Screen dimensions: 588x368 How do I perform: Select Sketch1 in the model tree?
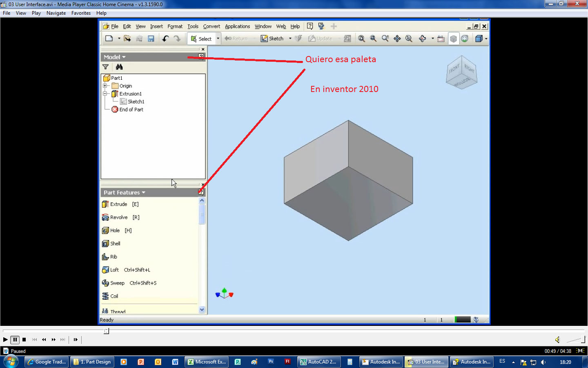click(132, 101)
